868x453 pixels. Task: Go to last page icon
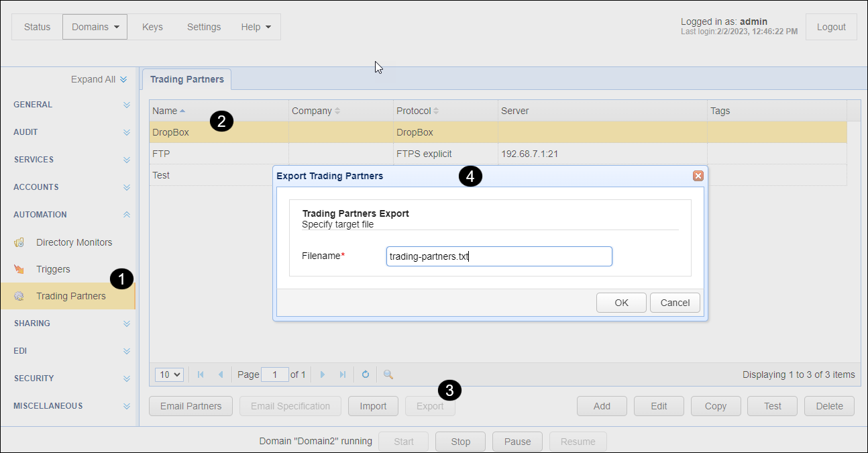(343, 374)
